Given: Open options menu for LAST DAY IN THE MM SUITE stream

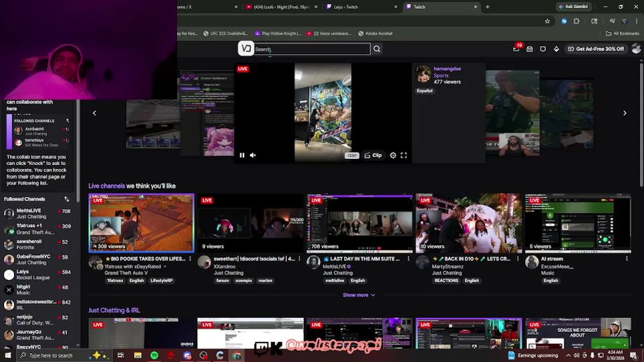Looking at the screenshot, I should point(408,259).
